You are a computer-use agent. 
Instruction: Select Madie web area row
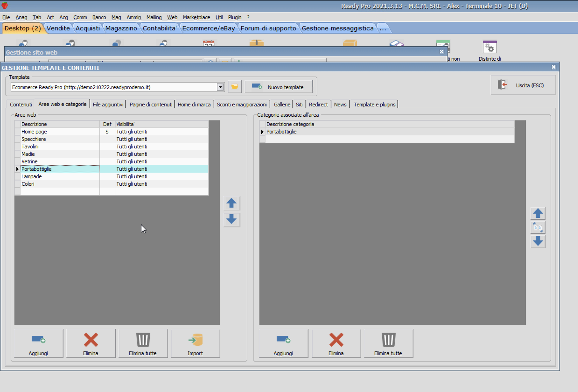111,154
